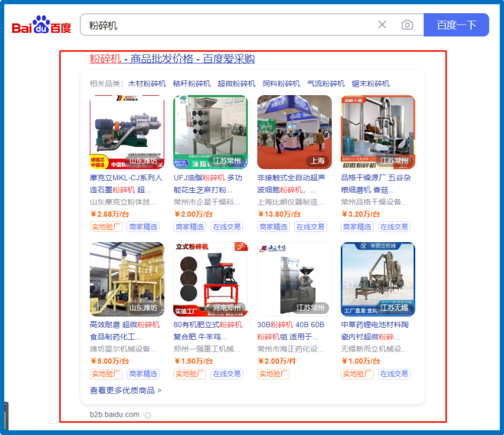The height and width of the screenshot is (435, 504).
Task: Click the Baidu logo
Action: tap(42, 25)
